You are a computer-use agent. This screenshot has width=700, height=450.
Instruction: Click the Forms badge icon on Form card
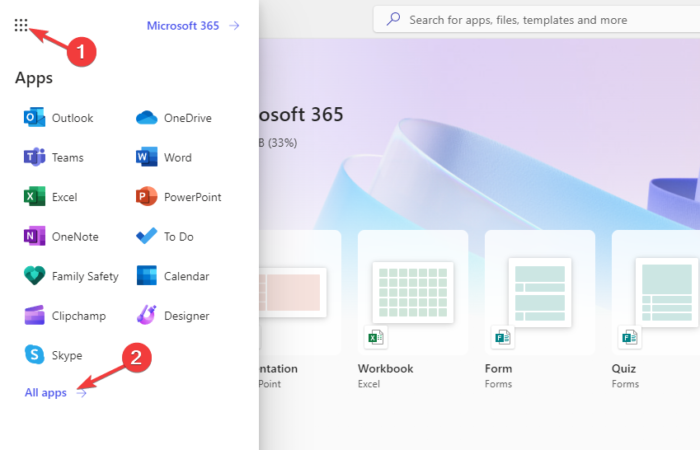click(x=502, y=337)
